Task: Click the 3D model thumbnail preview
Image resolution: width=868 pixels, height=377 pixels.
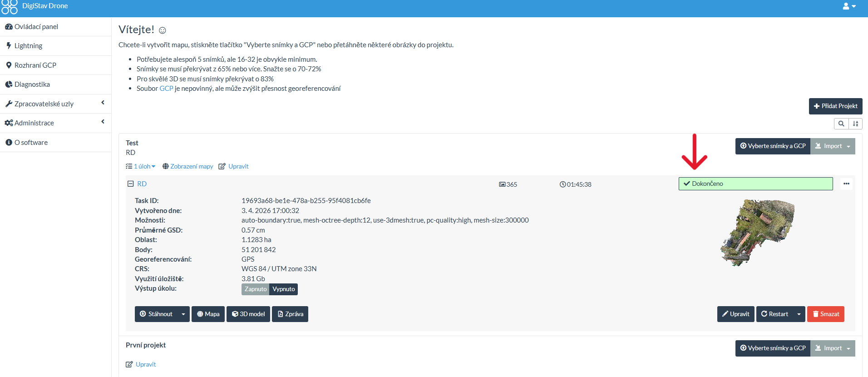Action: tap(757, 233)
